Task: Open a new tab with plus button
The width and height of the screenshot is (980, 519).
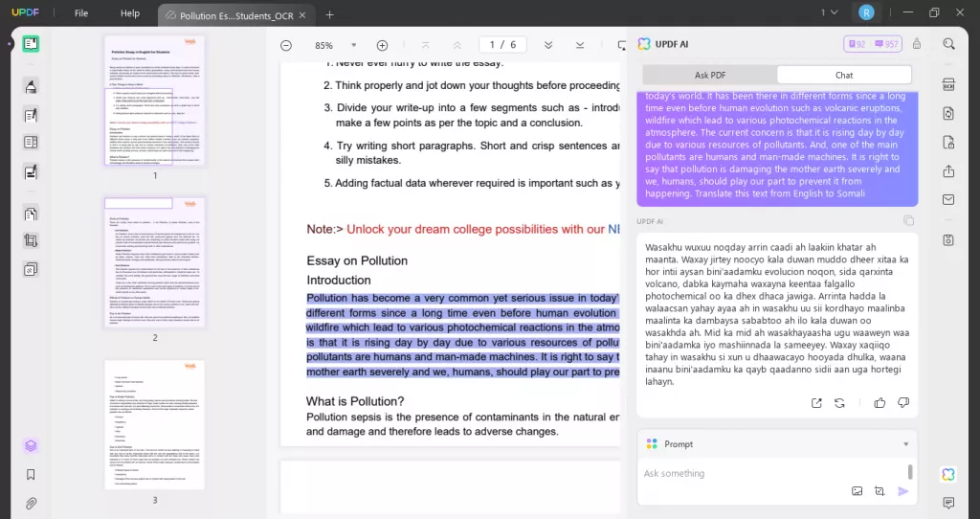Action: 330,15
